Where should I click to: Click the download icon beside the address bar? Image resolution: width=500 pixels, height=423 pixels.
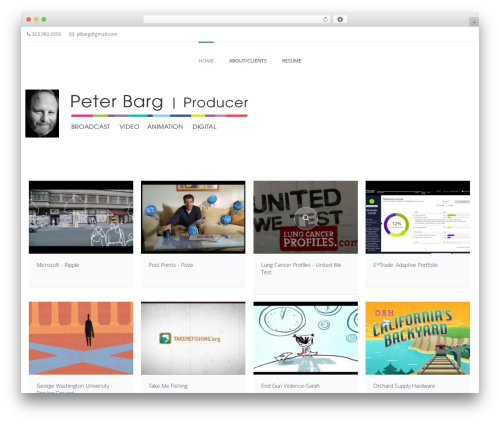tap(340, 19)
